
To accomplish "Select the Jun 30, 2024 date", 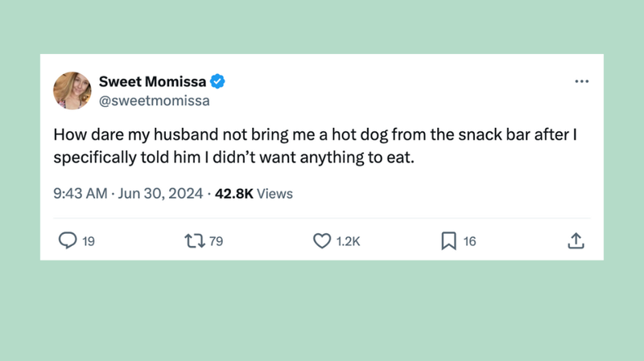I will coord(162,193).
